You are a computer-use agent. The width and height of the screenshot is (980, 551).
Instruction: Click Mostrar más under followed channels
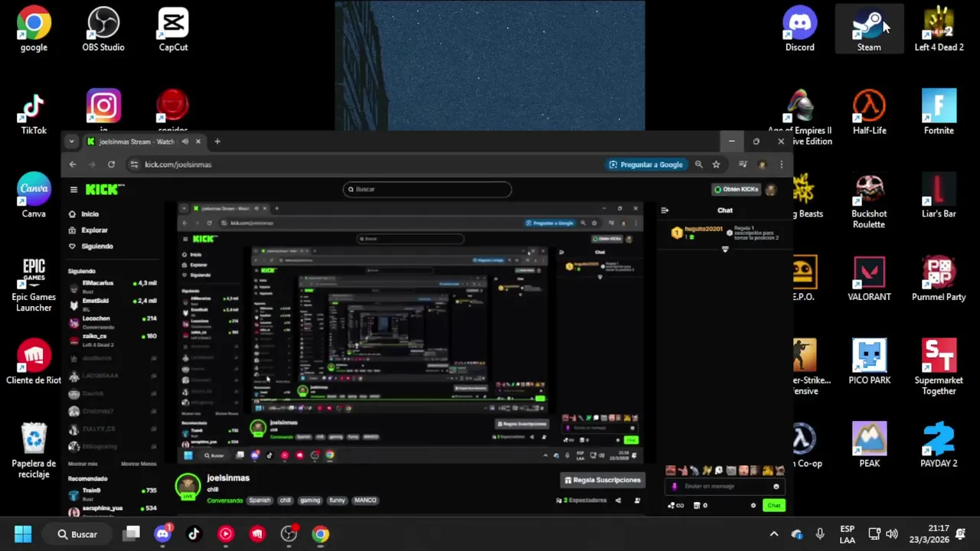(83, 464)
